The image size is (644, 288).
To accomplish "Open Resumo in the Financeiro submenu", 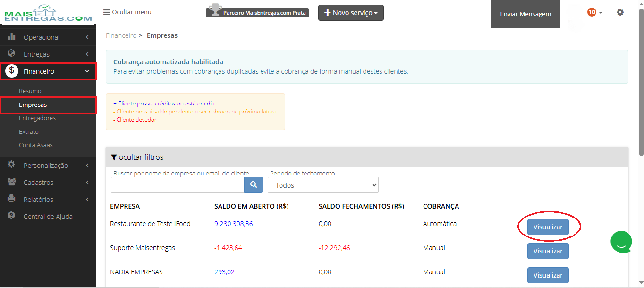I will click(x=30, y=91).
